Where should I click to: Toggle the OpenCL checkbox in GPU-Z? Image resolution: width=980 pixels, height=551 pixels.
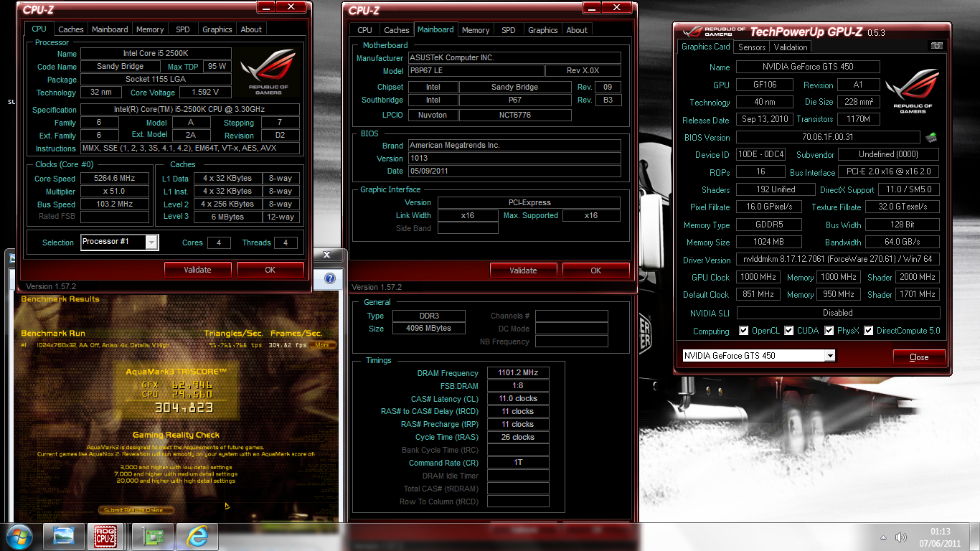(x=744, y=331)
